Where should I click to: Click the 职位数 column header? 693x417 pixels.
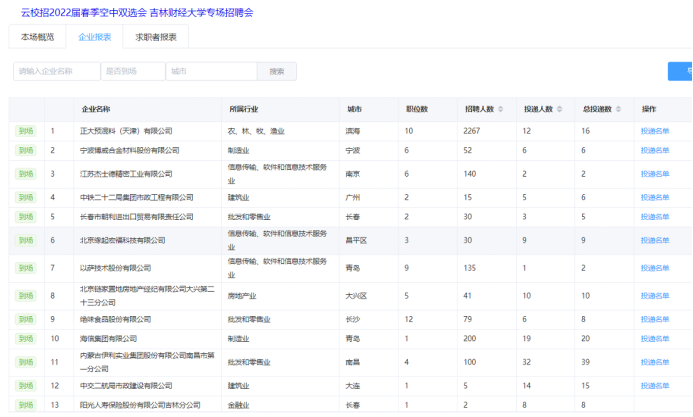417,109
